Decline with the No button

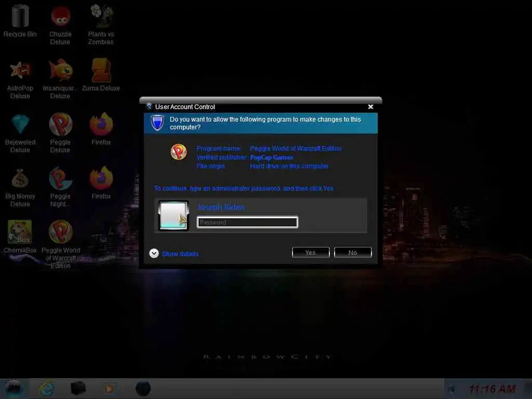pyautogui.click(x=353, y=252)
